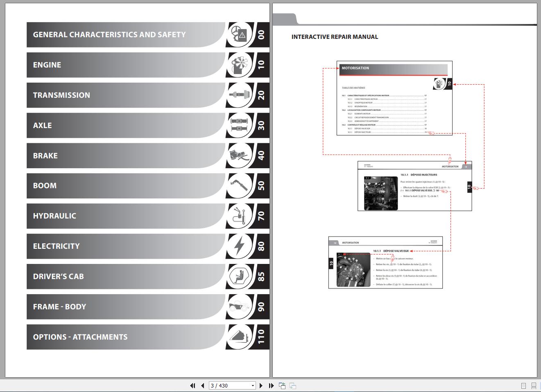Screen dimensions: 541x392
Task: Click the engine icon in the Motorisation example
Action: (x=439, y=84)
